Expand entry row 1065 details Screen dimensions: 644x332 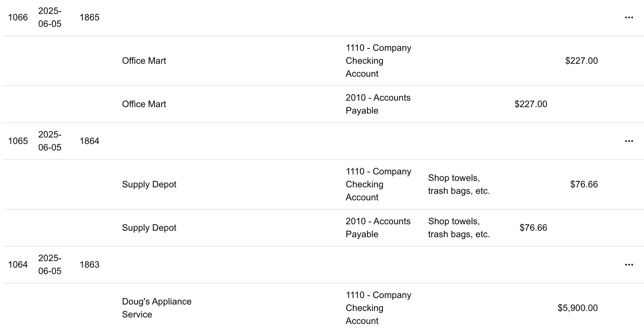[x=18, y=141]
